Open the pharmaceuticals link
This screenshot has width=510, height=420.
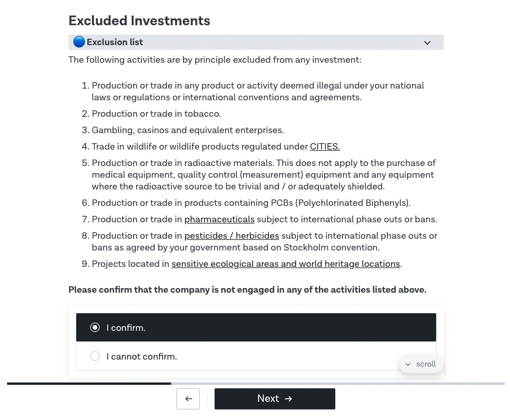[x=219, y=219]
